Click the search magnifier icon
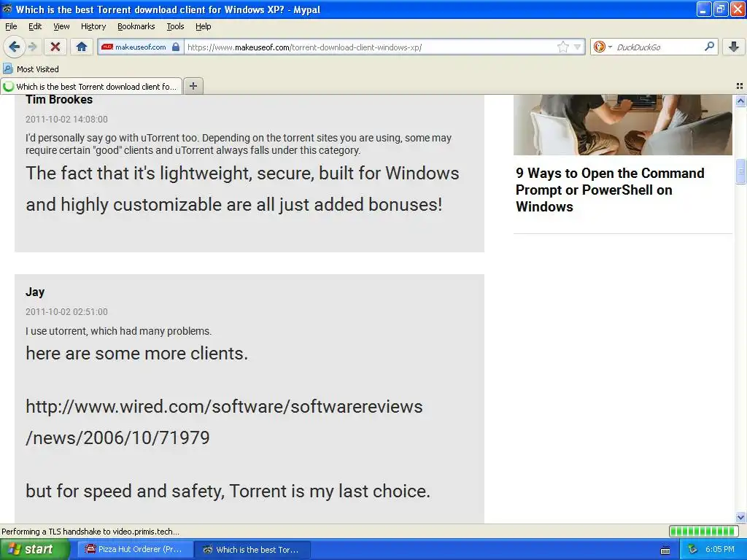This screenshot has width=747, height=560. 709,47
